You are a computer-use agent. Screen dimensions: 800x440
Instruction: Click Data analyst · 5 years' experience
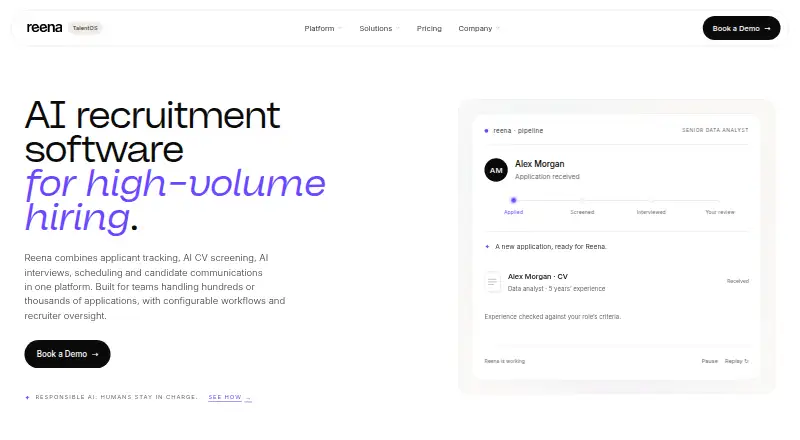[x=556, y=288]
